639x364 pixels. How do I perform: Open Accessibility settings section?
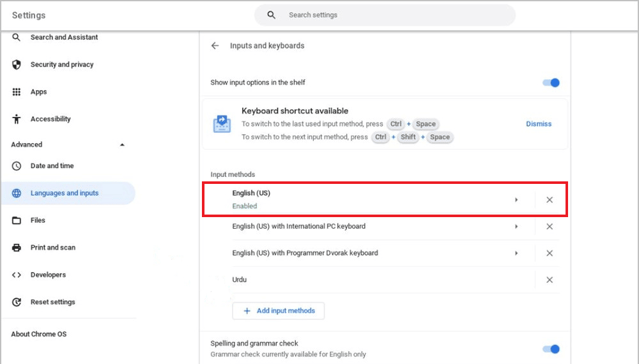coord(50,119)
